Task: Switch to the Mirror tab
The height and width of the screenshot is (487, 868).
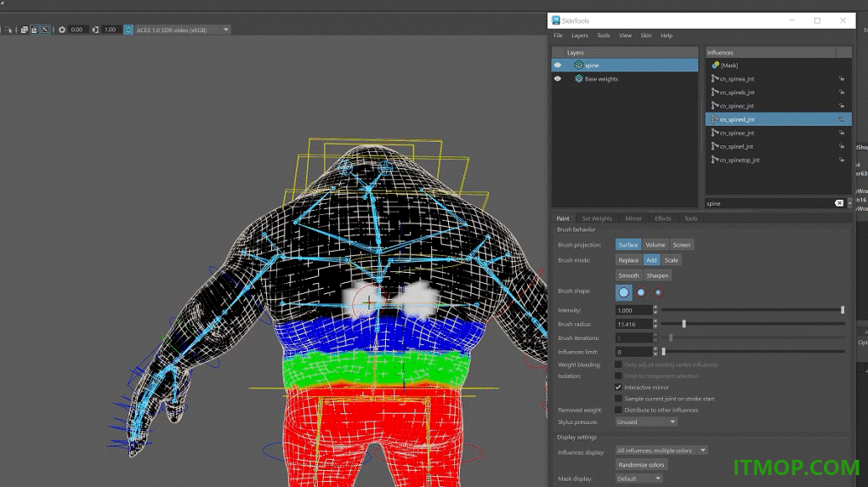Action: (x=633, y=218)
